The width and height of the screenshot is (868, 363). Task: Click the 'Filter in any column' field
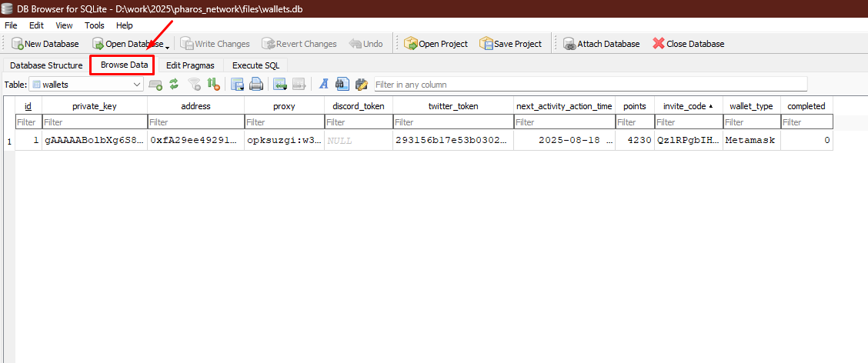click(590, 84)
